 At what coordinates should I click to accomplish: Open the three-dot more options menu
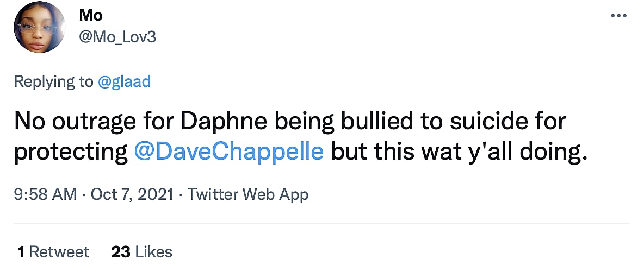(x=619, y=16)
